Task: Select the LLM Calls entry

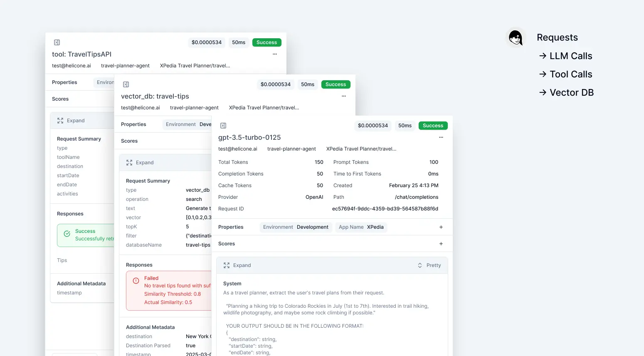Action: pos(565,56)
